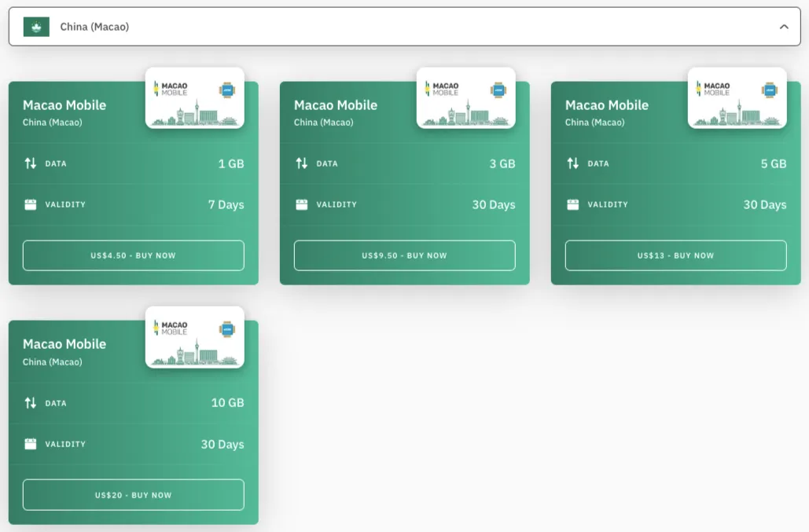The width and height of the screenshot is (809, 532).
Task: Click '30 Days' validity on the 3 GB card
Action: coord(494,204)
